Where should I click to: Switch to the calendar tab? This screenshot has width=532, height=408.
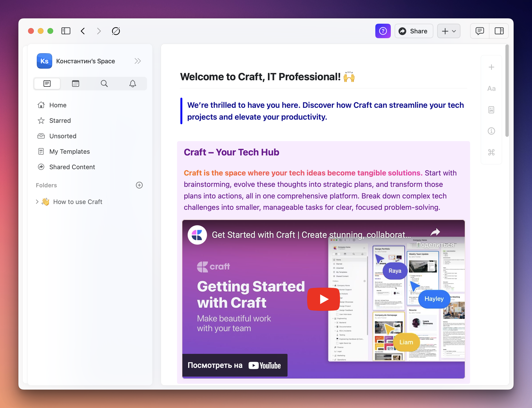click(x=75, y=84)
